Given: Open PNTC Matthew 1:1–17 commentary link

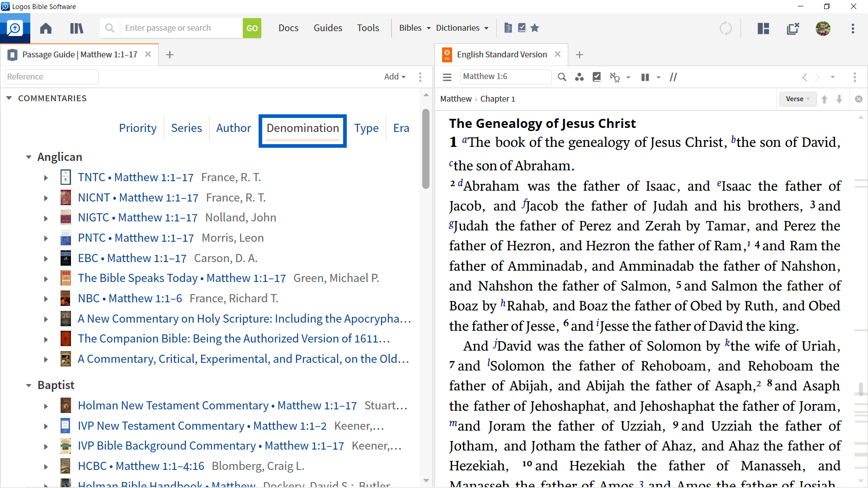Looking at the screenshot, I should click(x=136, y=238).
